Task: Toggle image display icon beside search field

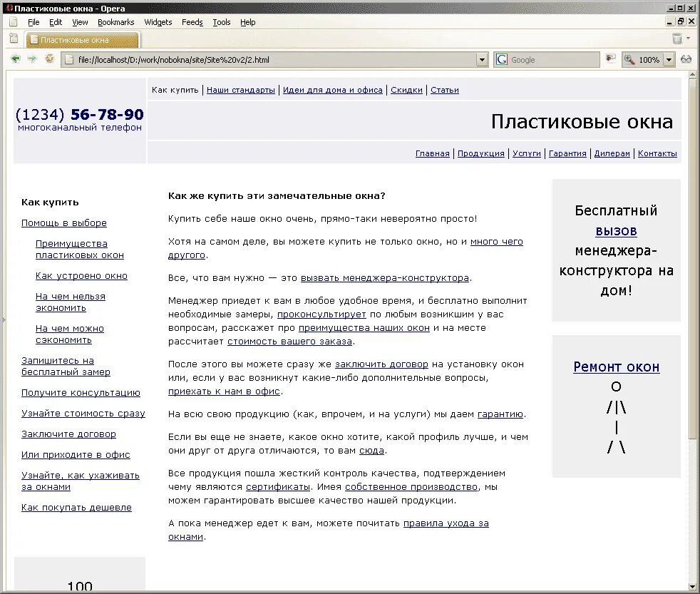Action: click(610, 58)
